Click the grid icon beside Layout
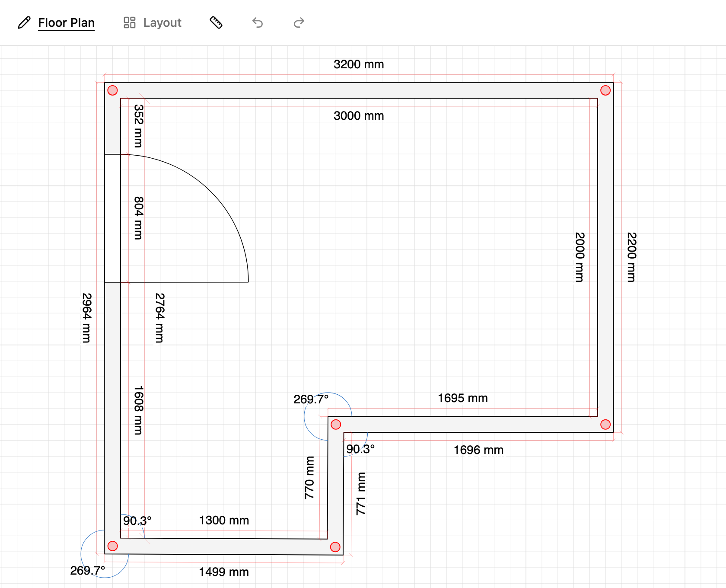726x588 pixels. 130,22
